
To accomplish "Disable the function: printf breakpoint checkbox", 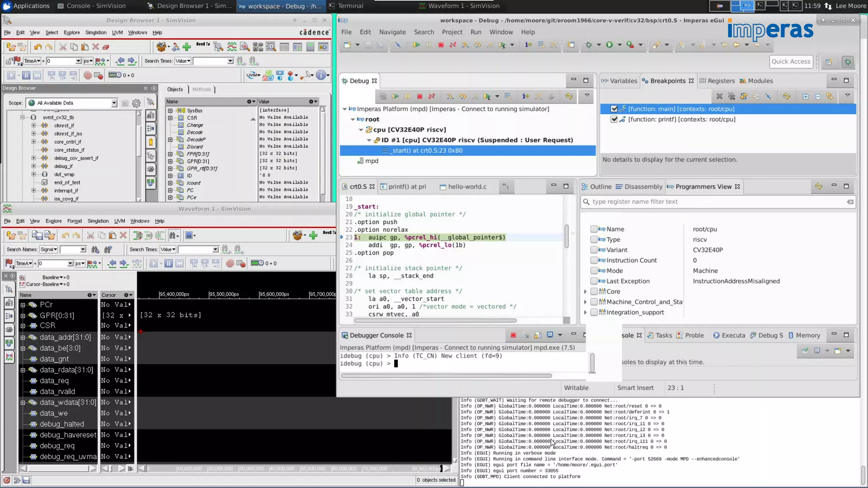I will click(x=614, y=119).
